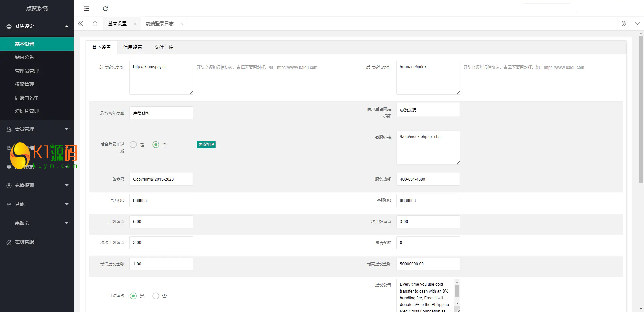Select 否 for 自动审核
644x312 pixels.
[156, 296]
